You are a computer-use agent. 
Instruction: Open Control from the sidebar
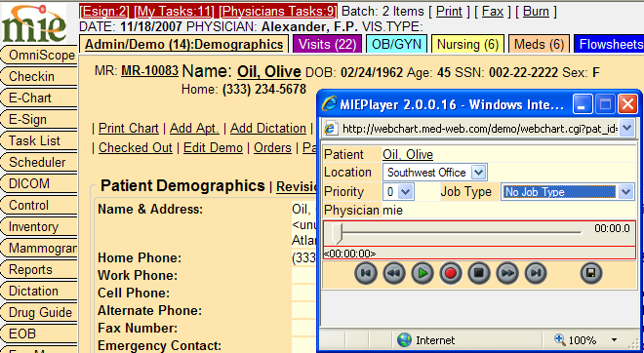[x=39, y=205]
